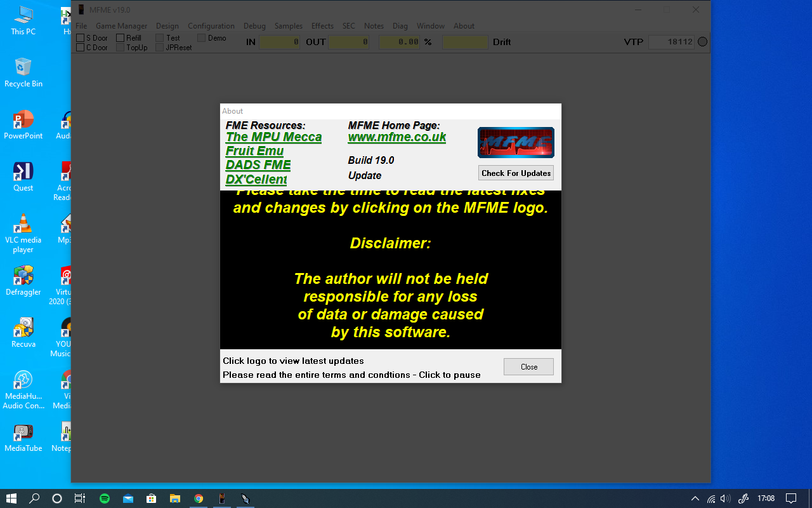This screenshot has height=508, width=812.
Task: Open Mail app from the taskbar
Action: 128,498
